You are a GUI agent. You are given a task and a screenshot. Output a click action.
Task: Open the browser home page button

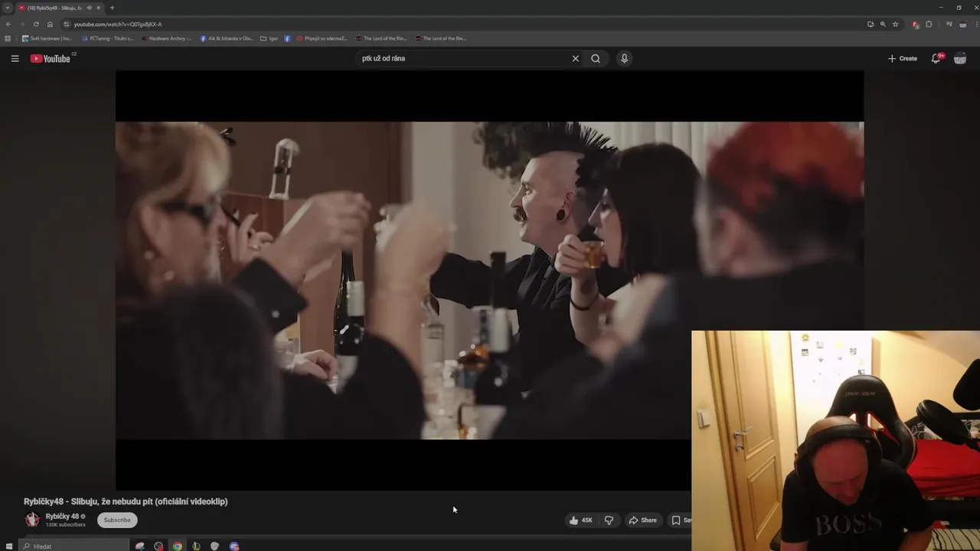[50, 24]
